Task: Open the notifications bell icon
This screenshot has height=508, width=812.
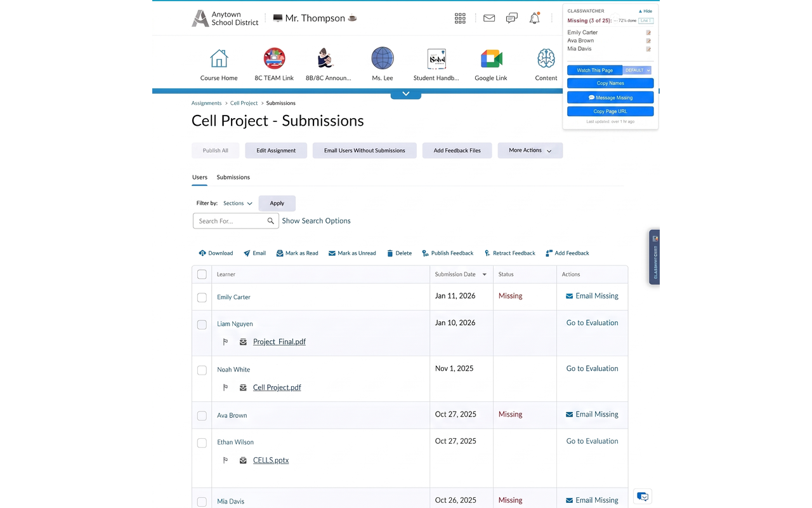Action: [x=535, y=18]
